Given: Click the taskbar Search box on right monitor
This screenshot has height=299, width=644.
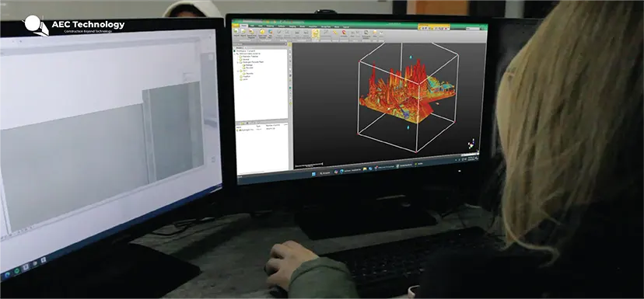Looking at the screenshot, I should pos(325,173).
